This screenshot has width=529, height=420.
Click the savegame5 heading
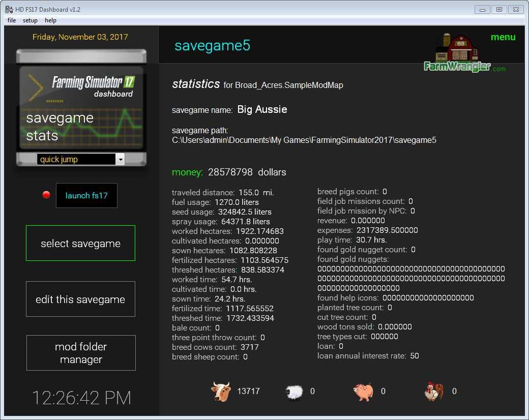[x=212, y=46]
